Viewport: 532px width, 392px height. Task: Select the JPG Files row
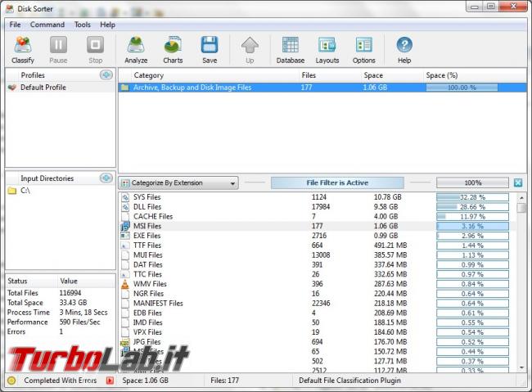(316, 342)
